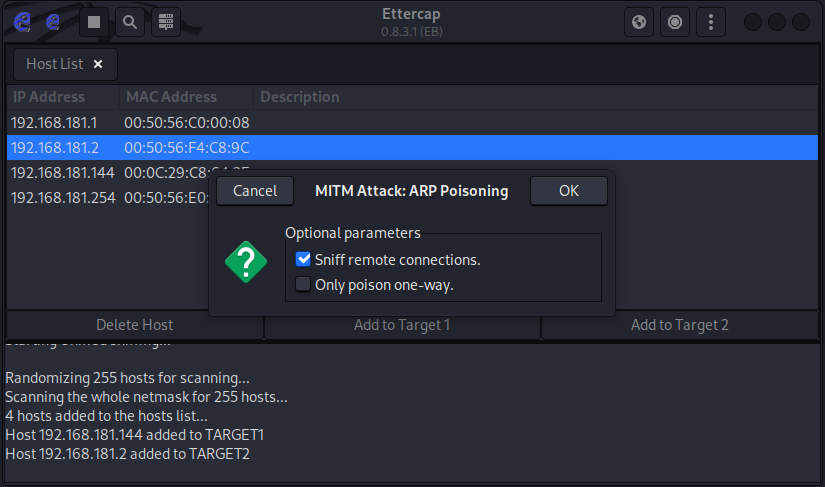
Task: Open the three-dot Ettercap menu
Action: (x=711, y=22)
